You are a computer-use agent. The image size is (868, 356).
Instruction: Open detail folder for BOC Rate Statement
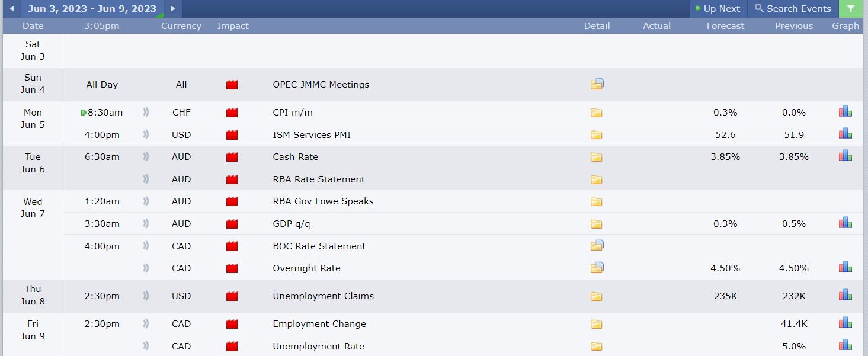click(x=597, y=246)
